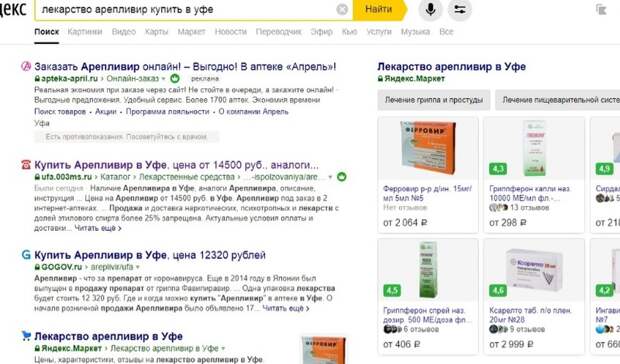The width and height of the screenshot is (620, 364).
Task: Open the apteka-april.ru domain link
Action: click(69, 78)
